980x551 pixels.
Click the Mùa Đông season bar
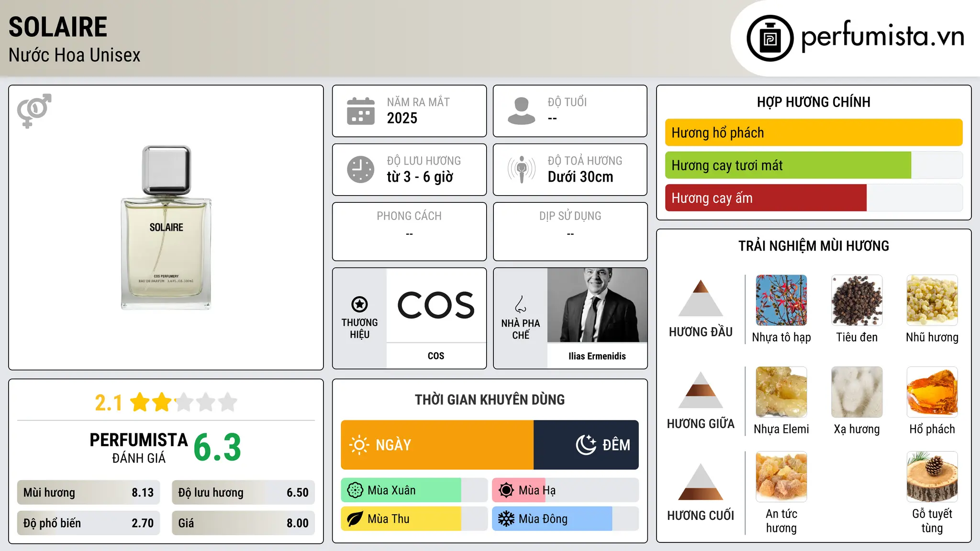[566, 519]
